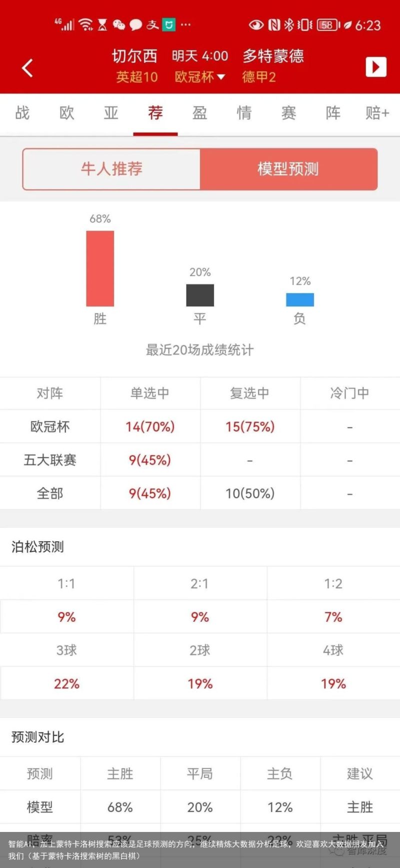Tap the WeChat status bar icon
The image size is (400, 868).
point(119,25)
